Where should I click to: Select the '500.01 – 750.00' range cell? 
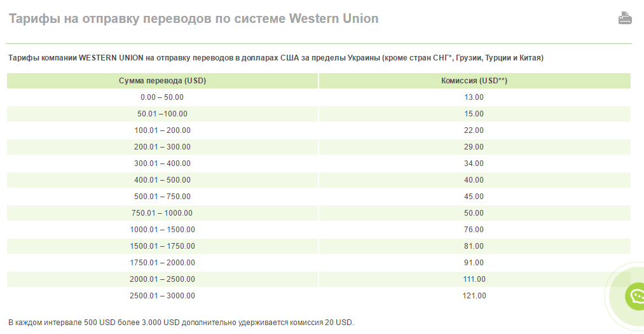click(162, 197)
